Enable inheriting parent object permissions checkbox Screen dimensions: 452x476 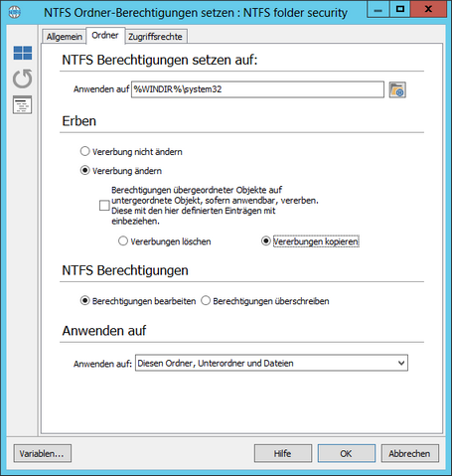104,206
